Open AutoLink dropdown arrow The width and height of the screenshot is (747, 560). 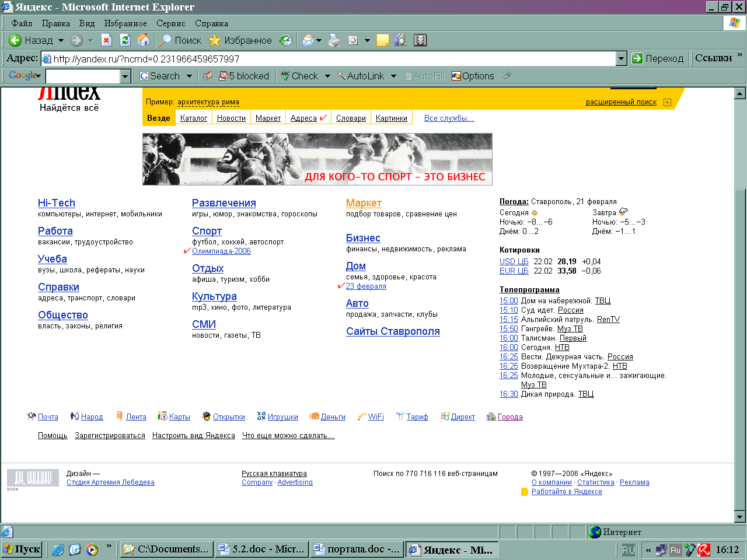tap(393, 76)
